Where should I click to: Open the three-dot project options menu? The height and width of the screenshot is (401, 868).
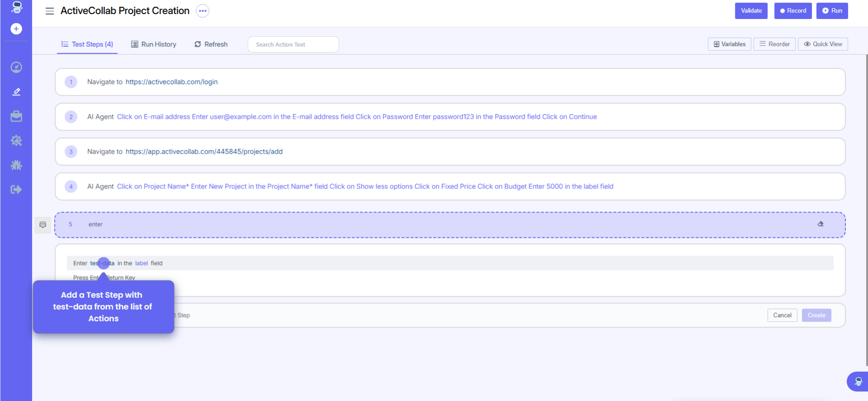pos(202,11)
